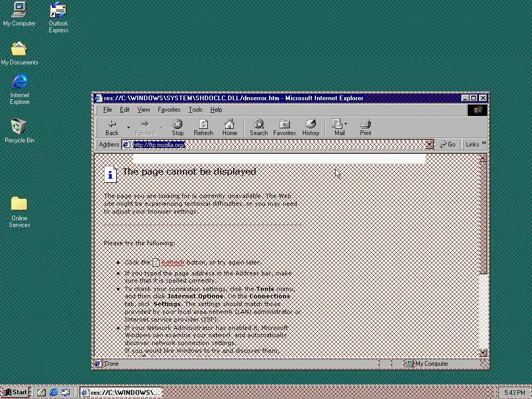Open the Help menu
This screenshot has width=532, height=399.
pyautogui.click(x=216, y=110)
